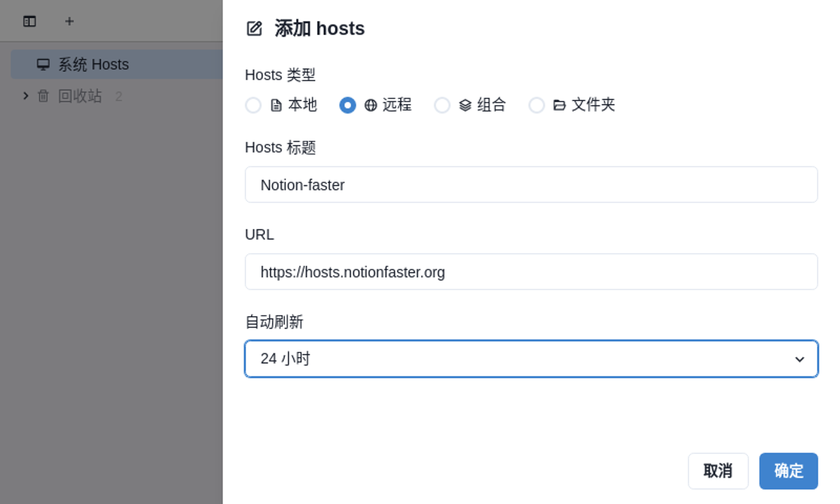
Task: Click the plus add-hosts icon
Action: [x=69, y=21]
